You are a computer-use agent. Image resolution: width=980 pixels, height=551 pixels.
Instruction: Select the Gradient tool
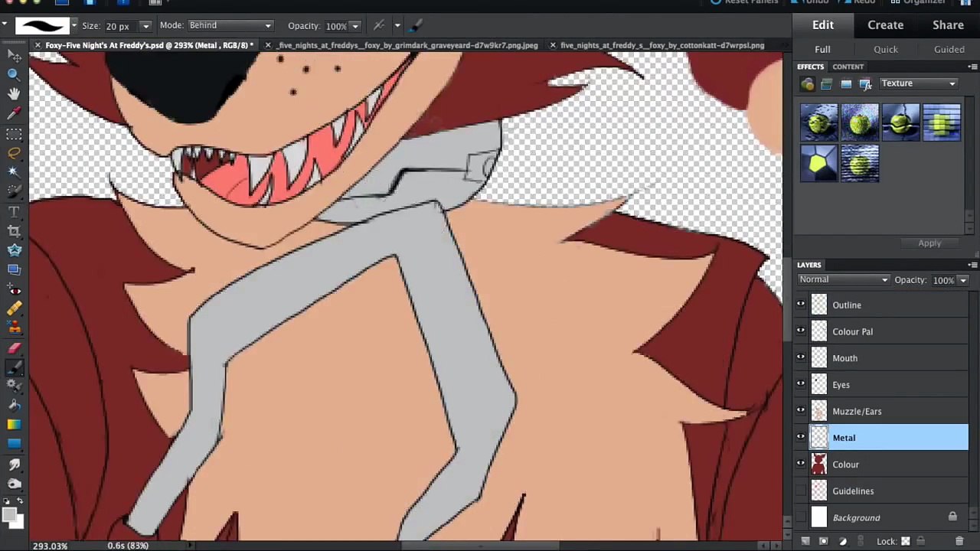(14, 425)
